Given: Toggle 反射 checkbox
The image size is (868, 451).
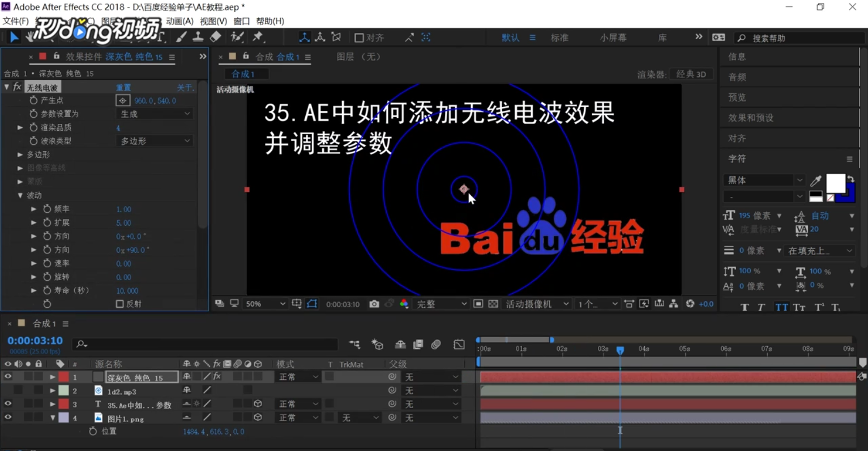Looking at the screenshot, I should click(119, 304).
